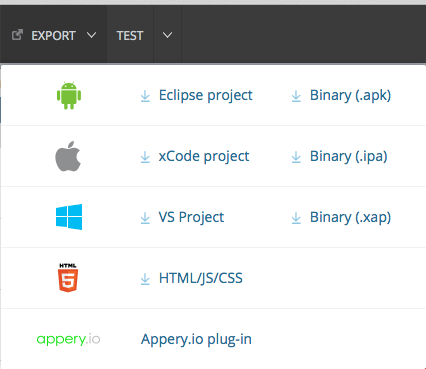426x369 pixels.
Task: Click the Apple logo icon
Action: (x=68, y=156)
